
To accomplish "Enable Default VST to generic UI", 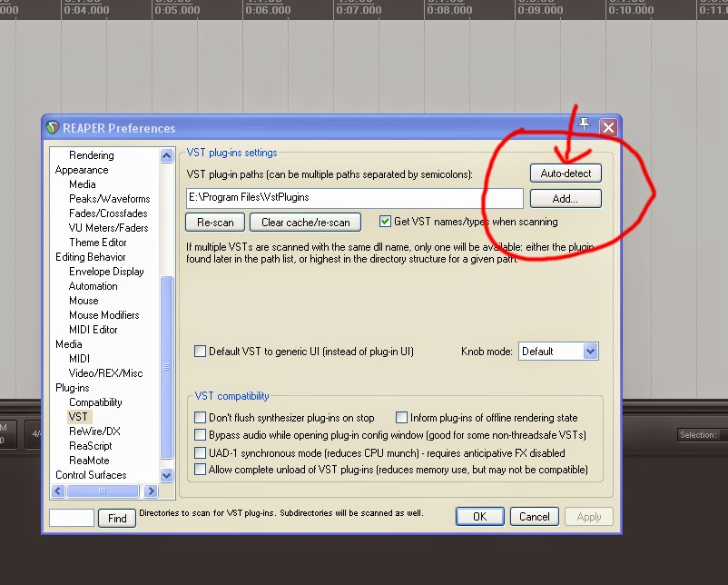I will [x=200, y=352].
